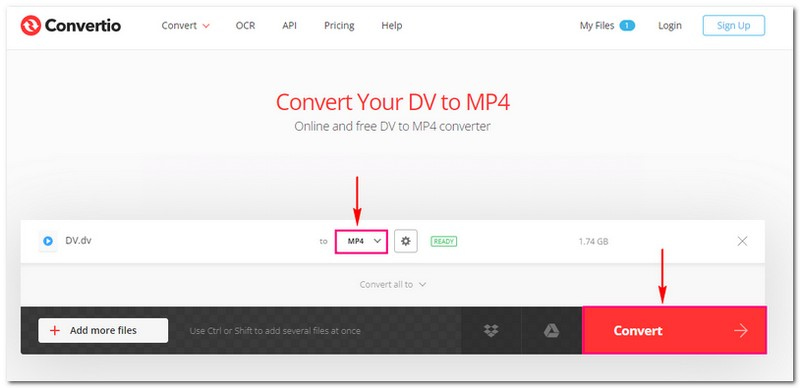Click the Sign Up button
Image resolution: width=800 pixels, height=388 pixels.
(x=733, y=26)
